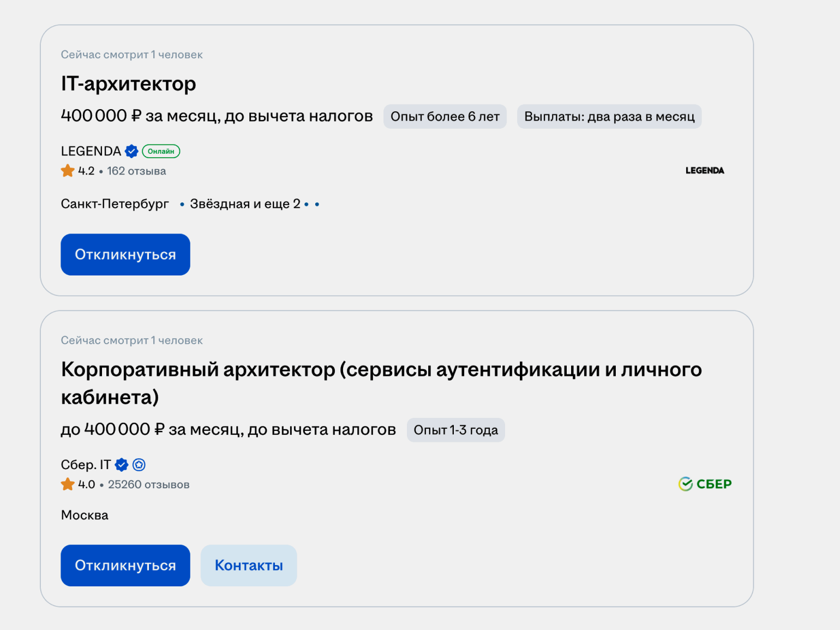View the 25260 отзывов reviews for Сбер
The image size is (840, 630).
[x=148, y=484]
